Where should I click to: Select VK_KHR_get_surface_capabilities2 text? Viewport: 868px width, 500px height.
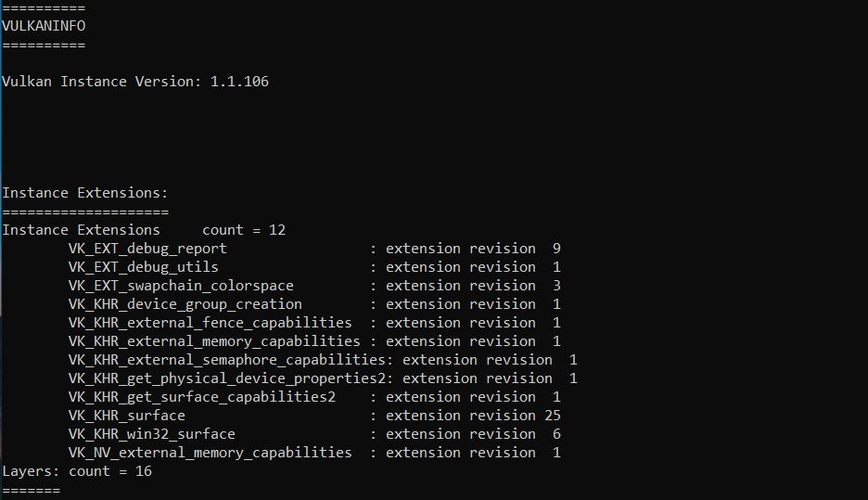pos(201,397)
